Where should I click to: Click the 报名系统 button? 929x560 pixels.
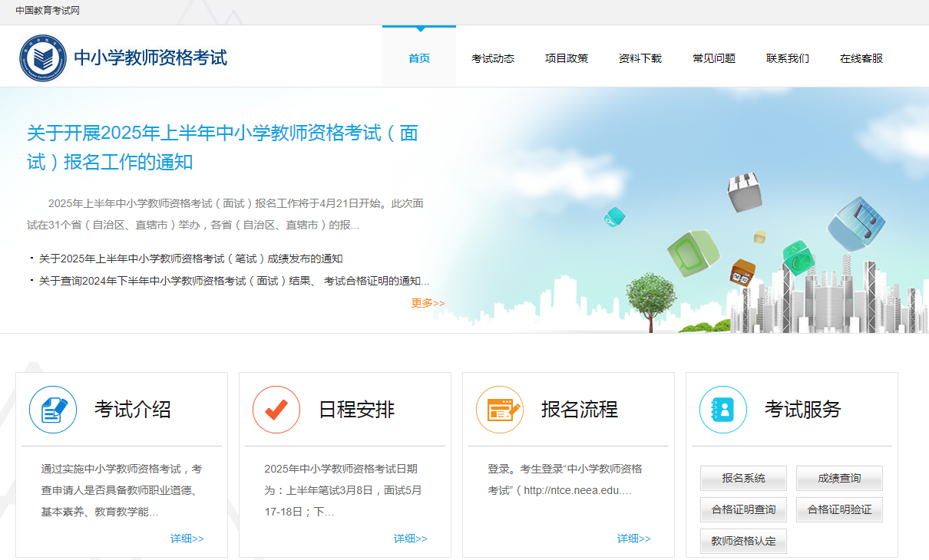click(x=743, y=478)
